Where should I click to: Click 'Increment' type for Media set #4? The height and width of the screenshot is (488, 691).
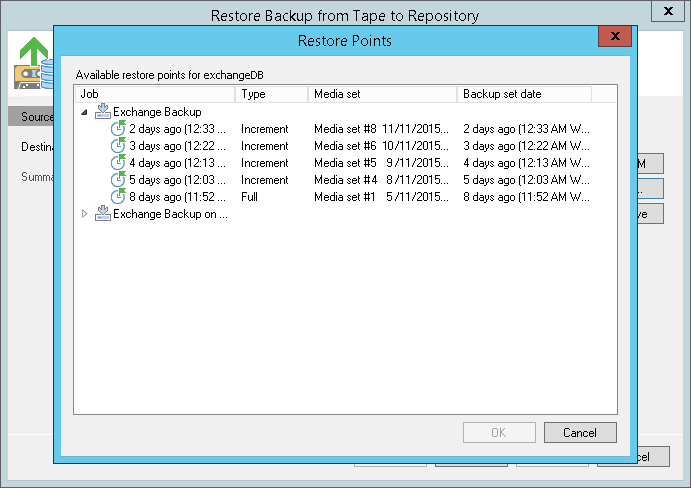[x=264, y=180]
